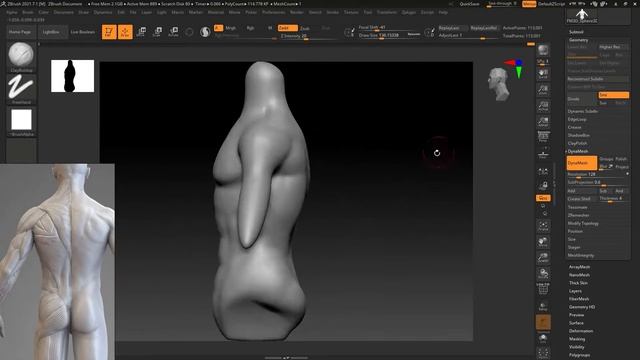Click the Live Boolean button

click(x=83, y=32)
